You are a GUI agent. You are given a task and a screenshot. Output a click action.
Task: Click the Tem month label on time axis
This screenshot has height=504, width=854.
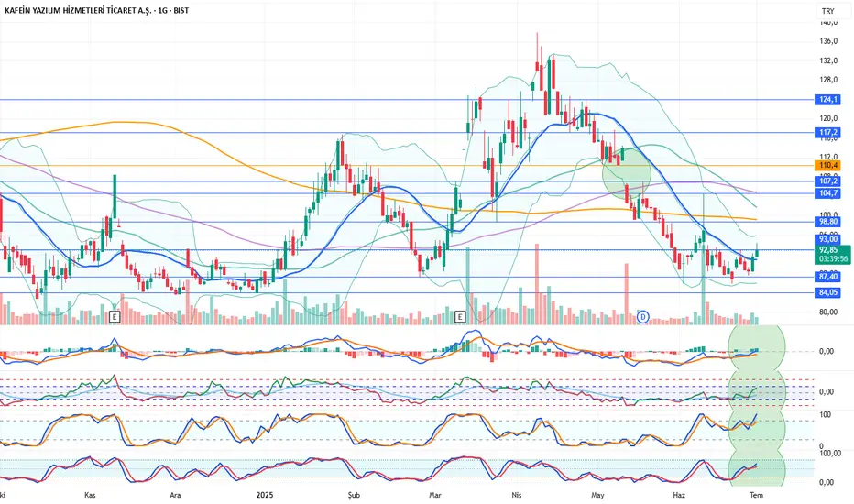coord(756,495)
